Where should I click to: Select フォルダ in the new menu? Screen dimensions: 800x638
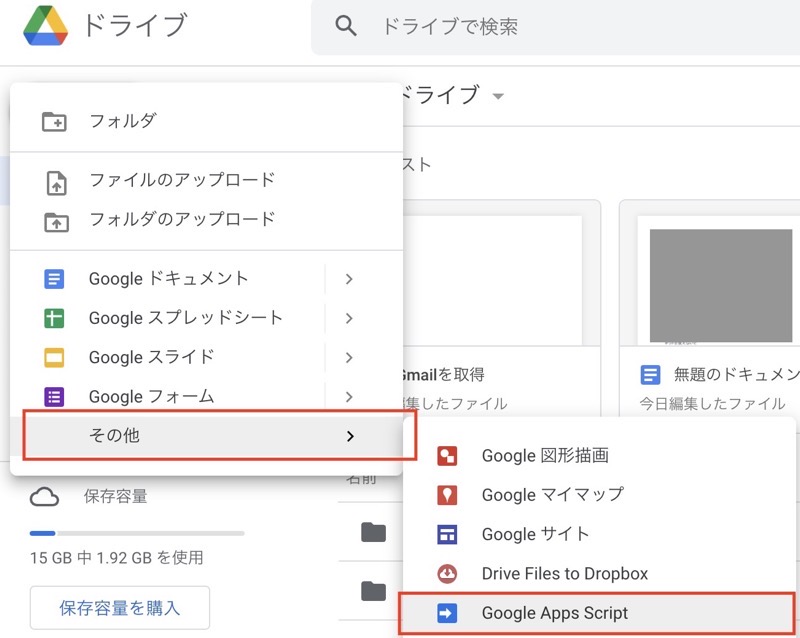coord(206,121)
